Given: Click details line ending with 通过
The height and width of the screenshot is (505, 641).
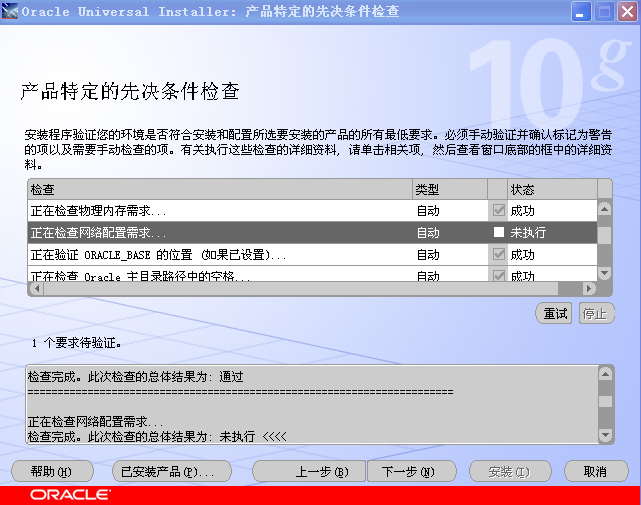Looking at the screenshot, I should pos(135,377).
